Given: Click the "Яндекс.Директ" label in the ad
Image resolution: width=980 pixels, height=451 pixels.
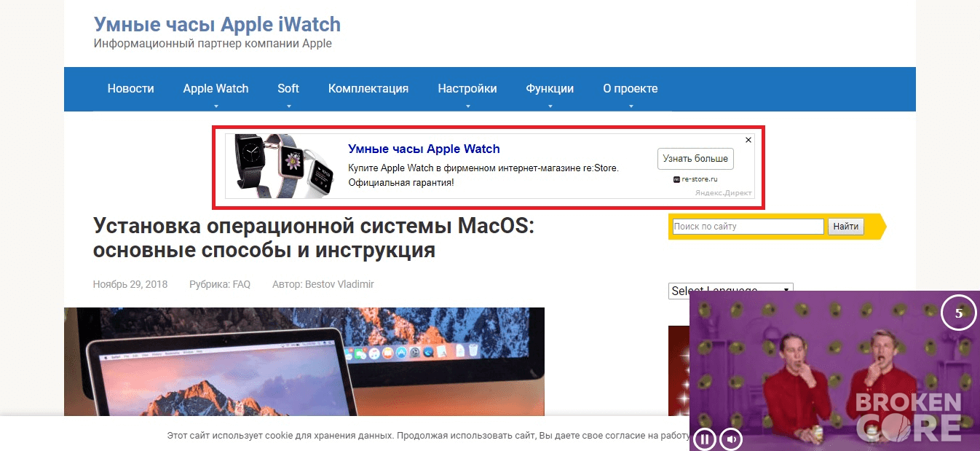Looking at the screenshot, I should coord(723,193).
